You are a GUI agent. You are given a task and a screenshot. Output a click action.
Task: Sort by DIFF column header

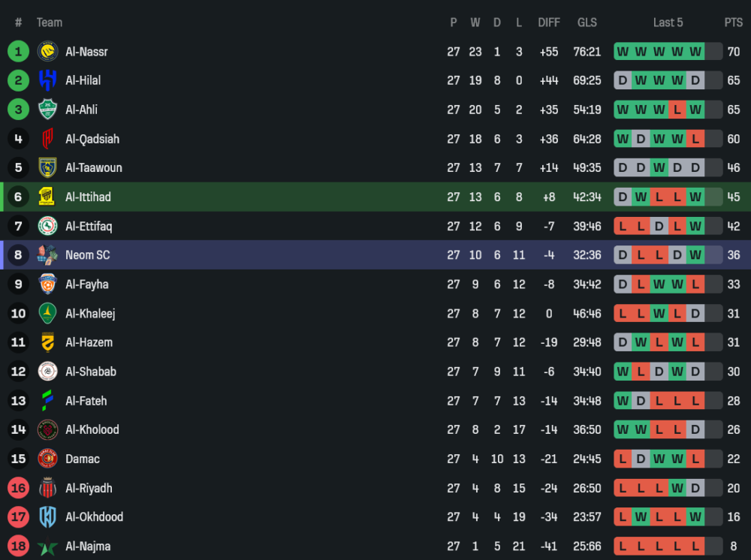549,23
